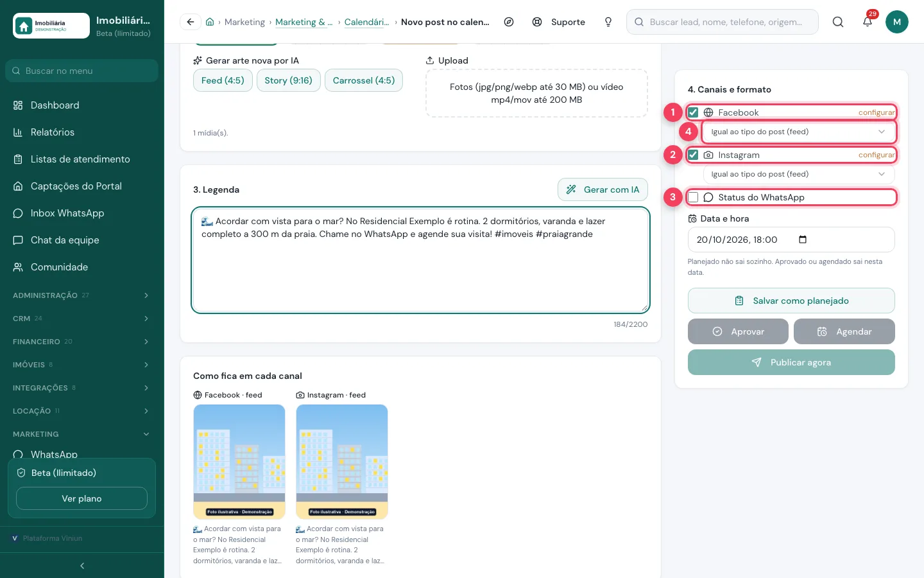Open Relatórios in the sidebar

pyautogui.click(x=81, y=132)
